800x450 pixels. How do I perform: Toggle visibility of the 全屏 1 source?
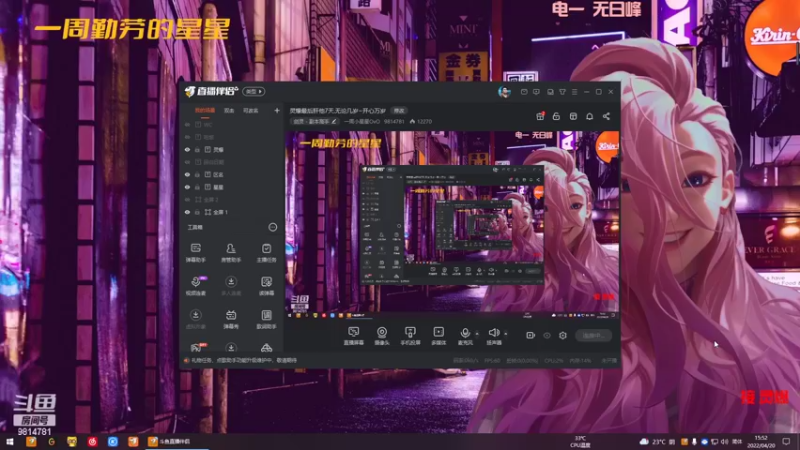187,212
